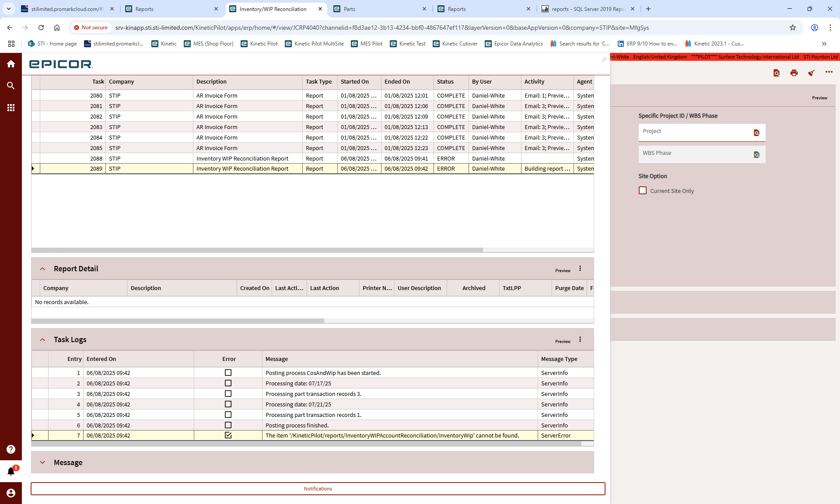Click the Epicor logo
The image size is (840, 504).
61,64
